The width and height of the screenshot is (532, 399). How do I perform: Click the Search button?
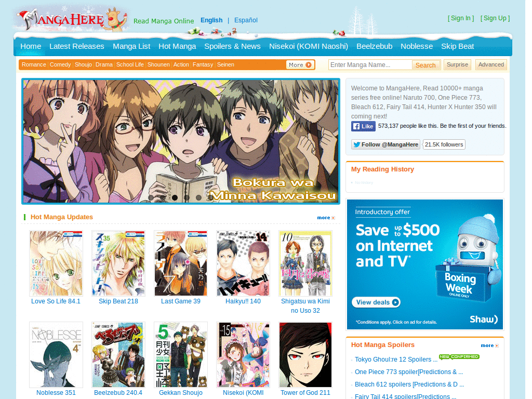(x=425, y=65)
